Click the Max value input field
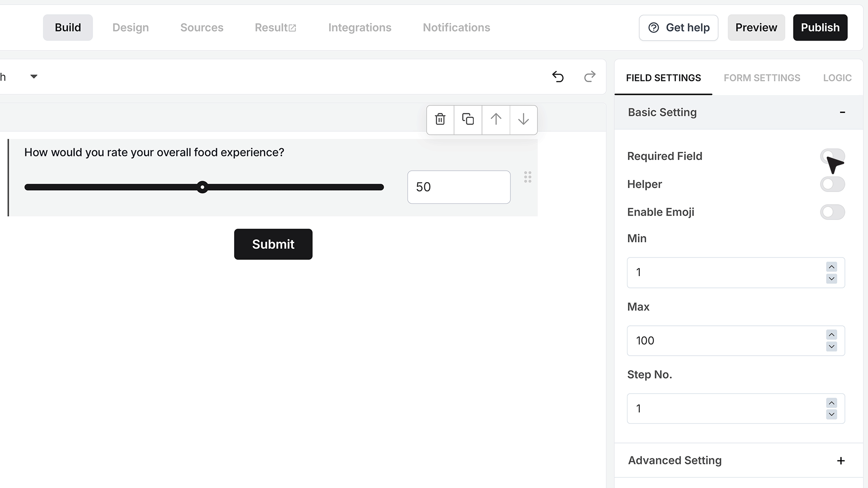 tap(736, 341)
